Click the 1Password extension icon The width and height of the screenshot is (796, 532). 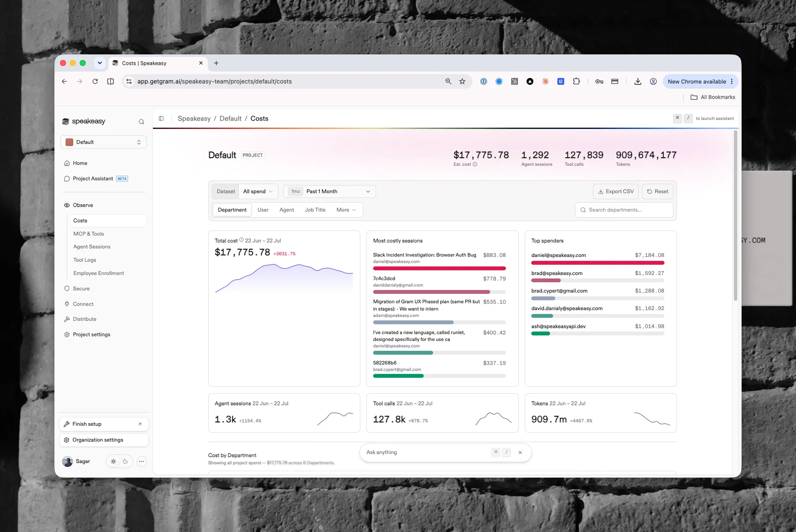pos(484,81)
